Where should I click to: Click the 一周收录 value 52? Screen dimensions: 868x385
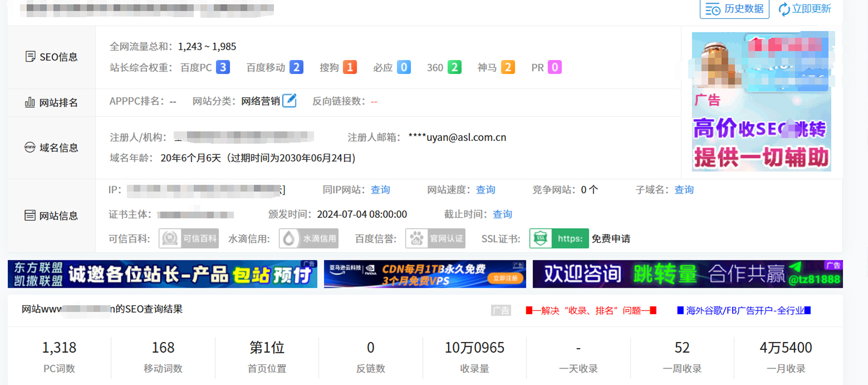tap(682, 348)
